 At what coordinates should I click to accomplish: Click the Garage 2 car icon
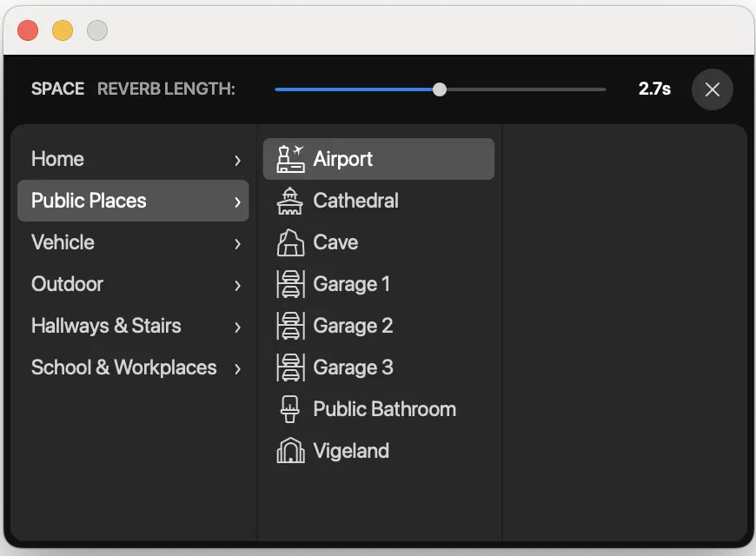[290, 326]
